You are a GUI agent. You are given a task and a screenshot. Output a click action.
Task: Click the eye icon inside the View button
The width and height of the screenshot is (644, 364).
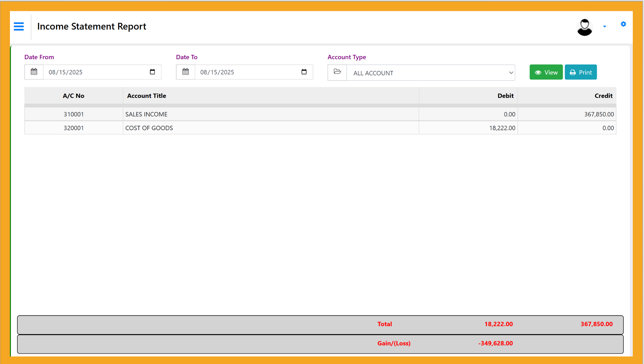[x=538, y=72]
